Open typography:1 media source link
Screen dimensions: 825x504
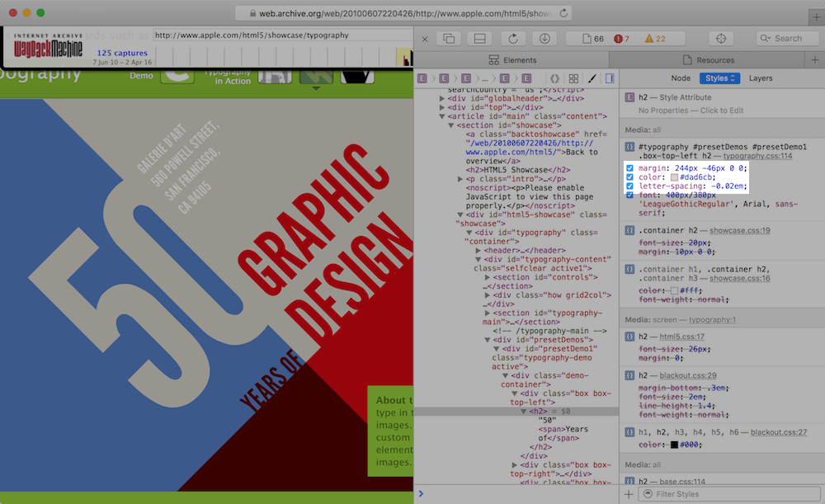pyautogui.click(x=712, y=320)
